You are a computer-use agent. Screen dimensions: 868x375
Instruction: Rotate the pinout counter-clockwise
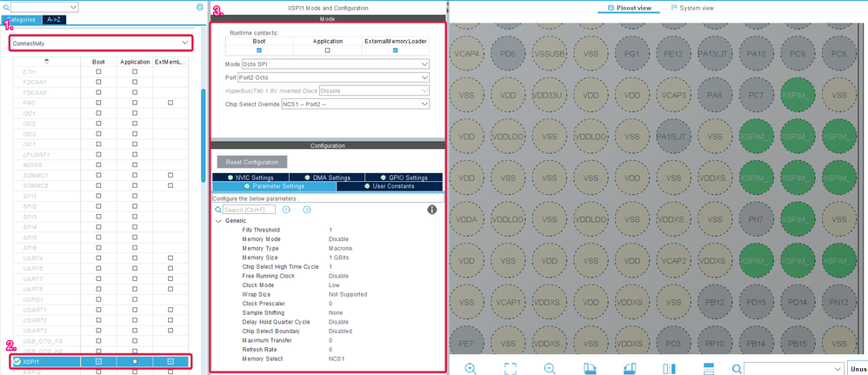(630, 369)
